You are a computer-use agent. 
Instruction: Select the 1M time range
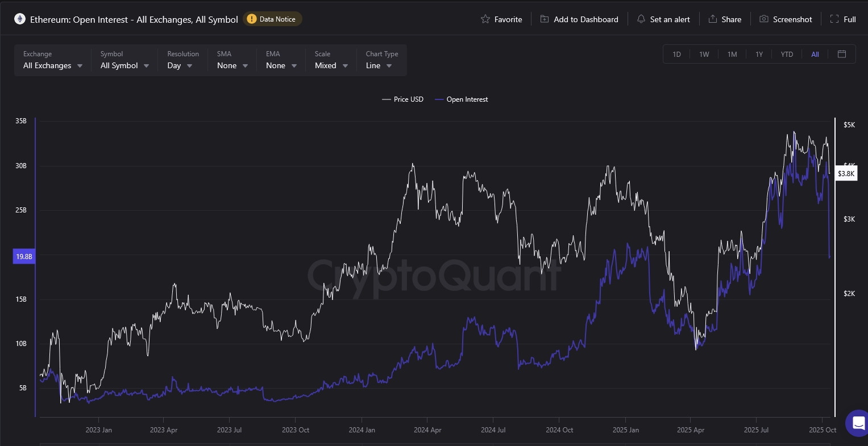(732, 55)
